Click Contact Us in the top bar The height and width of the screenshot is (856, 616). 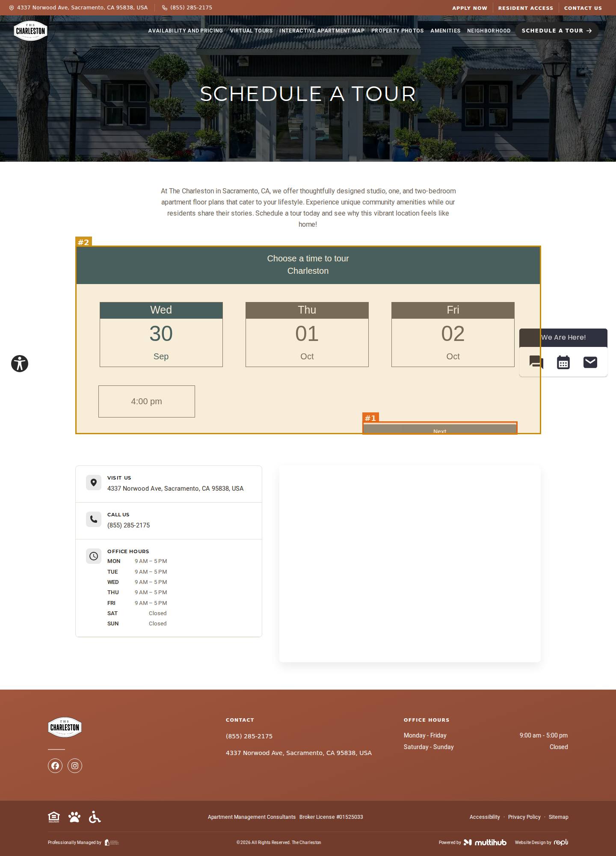(583, 8)
